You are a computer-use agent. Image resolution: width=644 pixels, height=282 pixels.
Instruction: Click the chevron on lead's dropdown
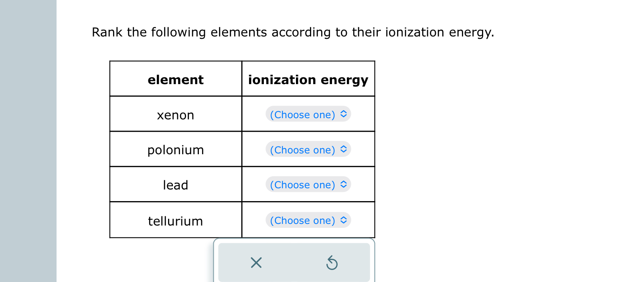[343, 185]
